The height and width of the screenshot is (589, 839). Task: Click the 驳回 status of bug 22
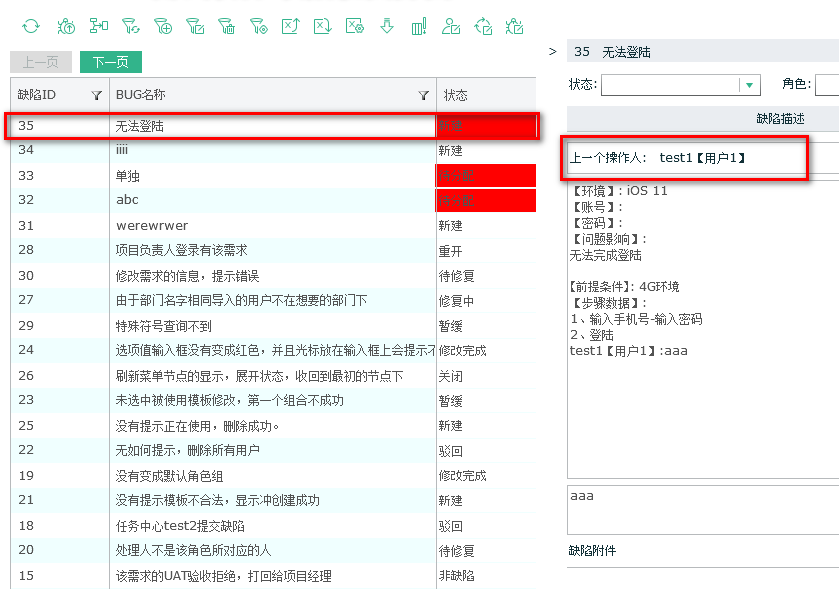451,451
